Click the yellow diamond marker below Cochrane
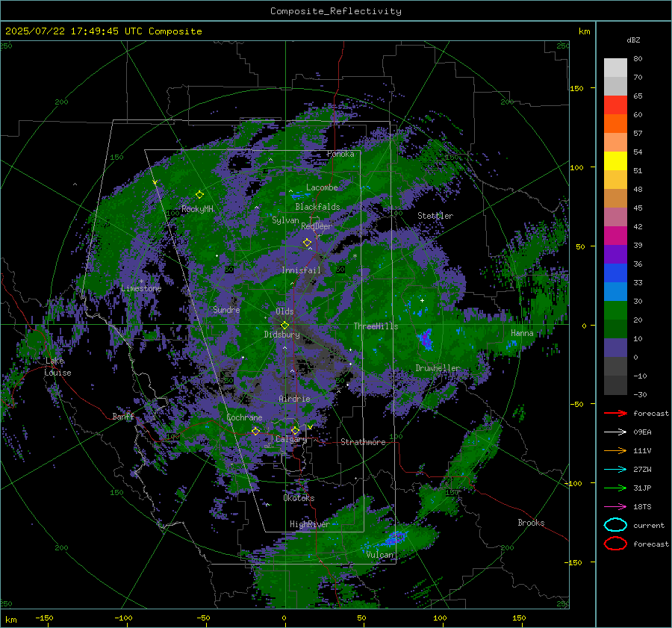This screenshot has width=672, height=628. click(256, 432)
